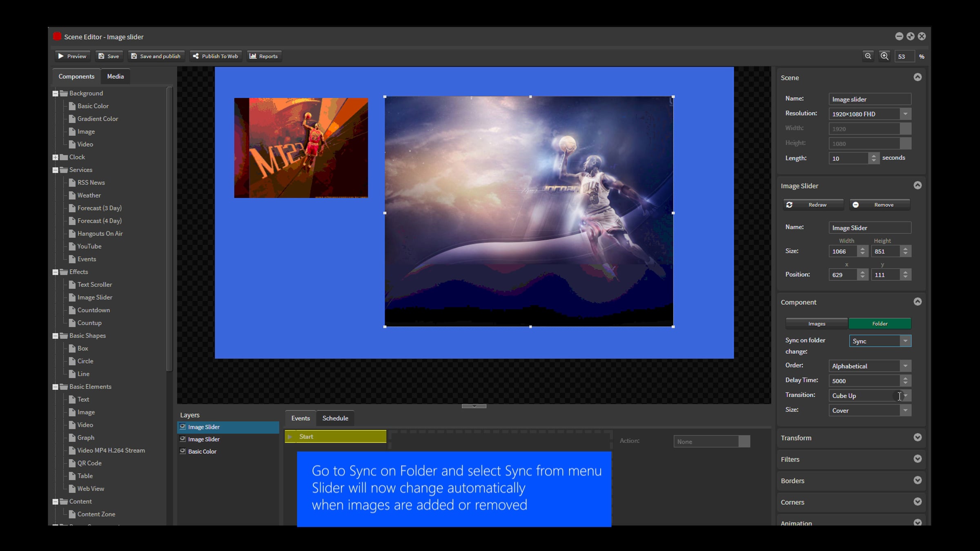Open the Resolution dropdown

[905, 114]
